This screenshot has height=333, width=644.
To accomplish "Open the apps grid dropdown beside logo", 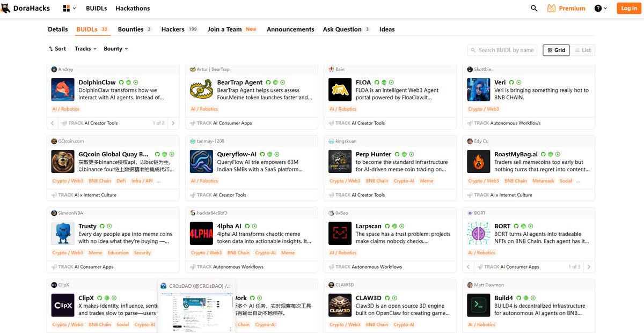I will click(69, 8).
